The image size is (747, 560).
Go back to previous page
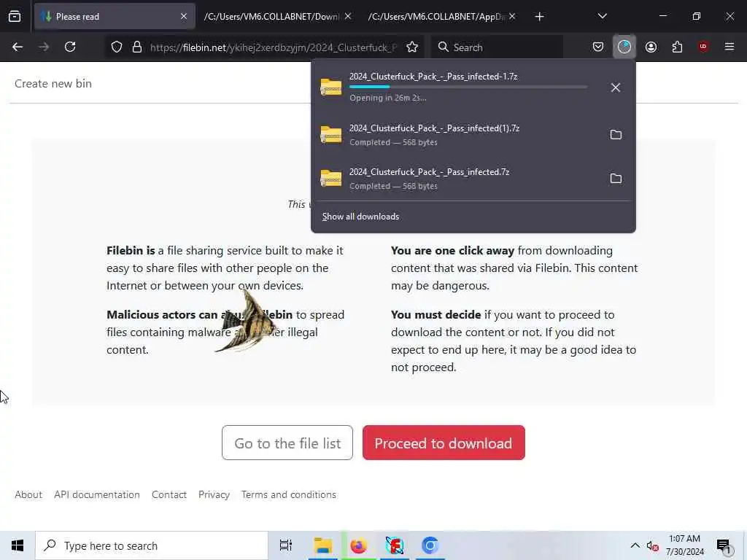pos(18,47)
